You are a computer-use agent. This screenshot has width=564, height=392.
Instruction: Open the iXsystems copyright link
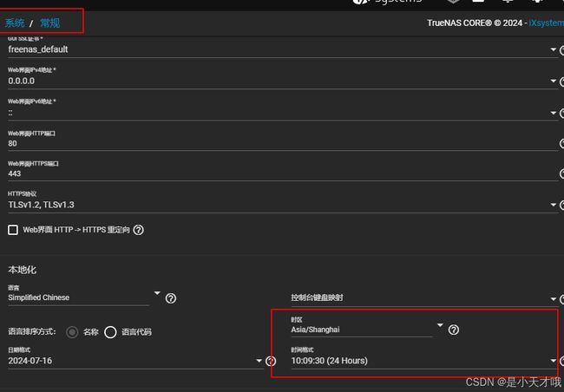coord(547,23)
